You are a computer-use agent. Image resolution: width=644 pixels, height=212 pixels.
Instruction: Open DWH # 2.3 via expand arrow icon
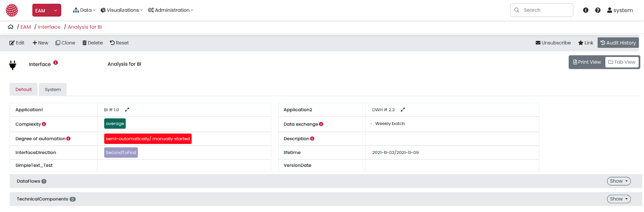point(403,110)
